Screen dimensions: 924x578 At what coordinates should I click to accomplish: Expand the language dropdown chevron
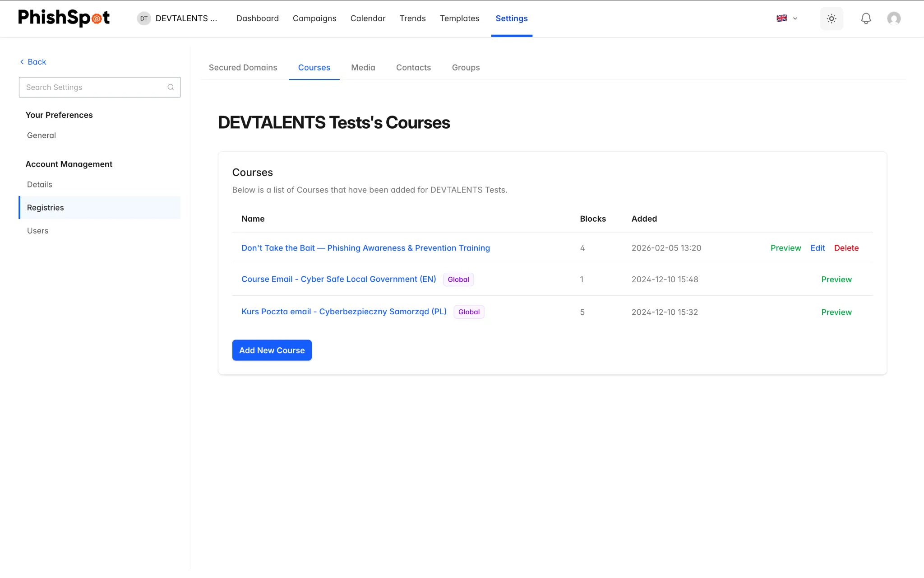[x=795, y=19]
